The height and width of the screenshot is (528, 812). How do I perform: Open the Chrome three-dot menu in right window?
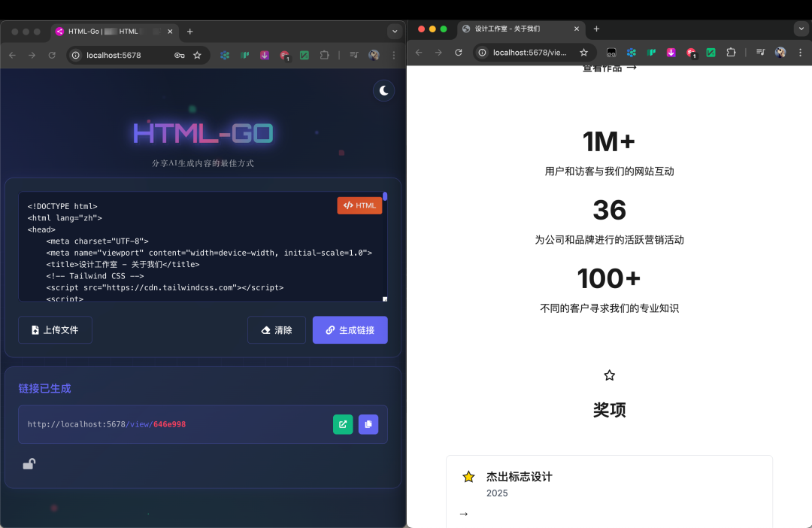coord(800,53)
